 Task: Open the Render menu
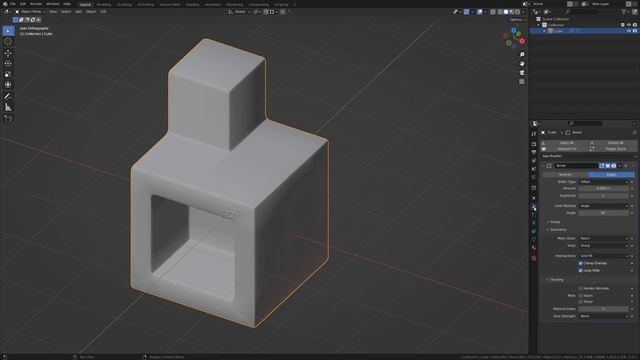36,4
